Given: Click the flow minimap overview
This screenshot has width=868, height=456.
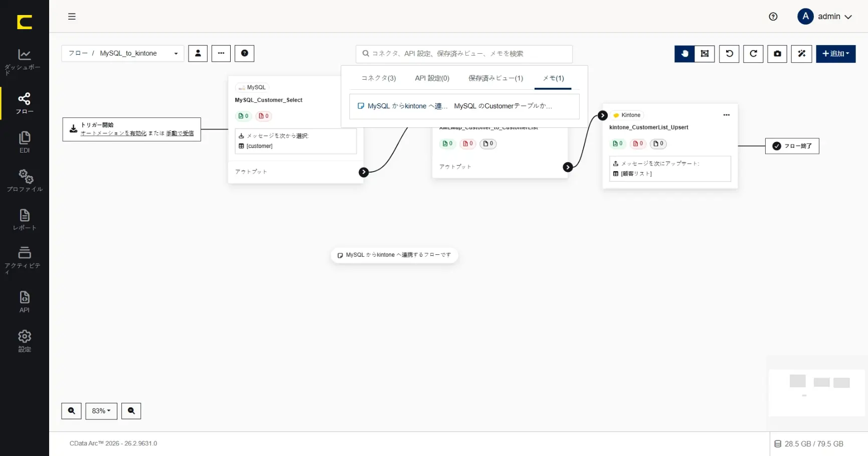Looking at the screenshot, I should pos(816,393).
